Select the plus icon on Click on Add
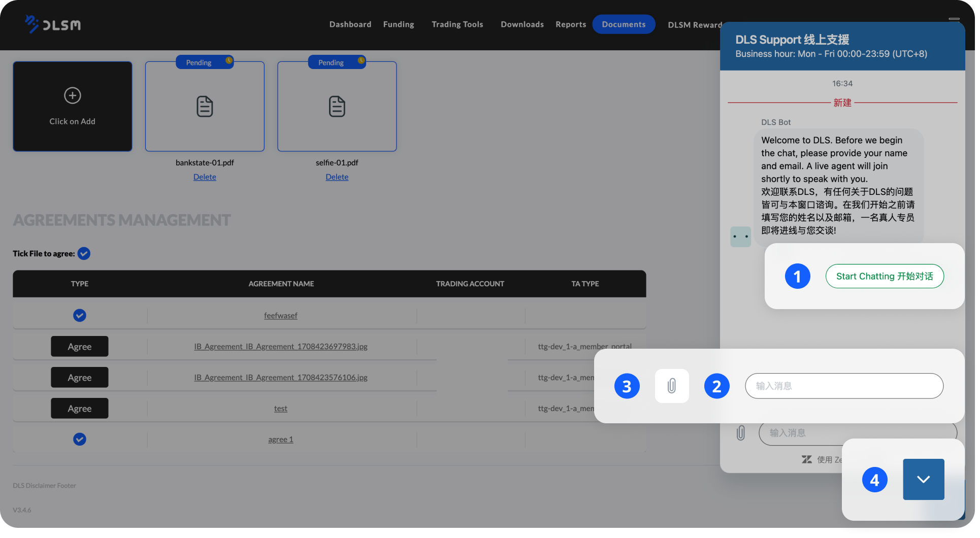This screenshot has height=538, width=980. coord(73,95)
